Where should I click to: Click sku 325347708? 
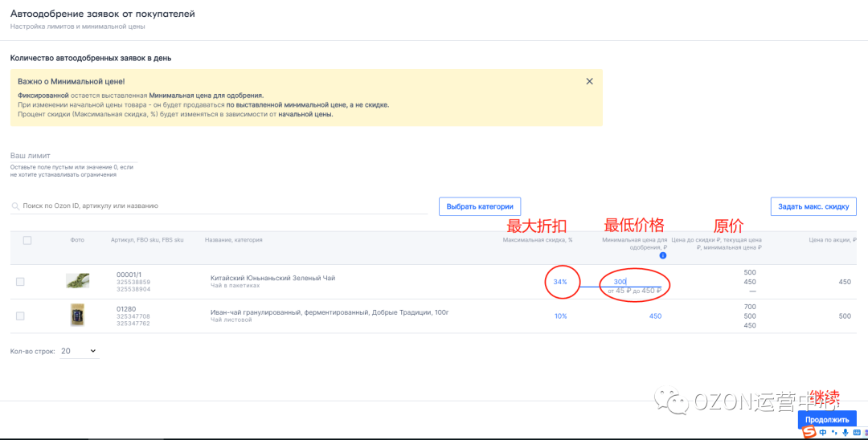[x=133, y=316]
